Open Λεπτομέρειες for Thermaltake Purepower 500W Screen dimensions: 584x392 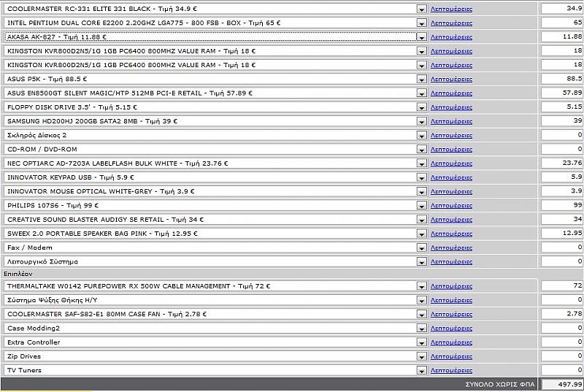[451, 286]
